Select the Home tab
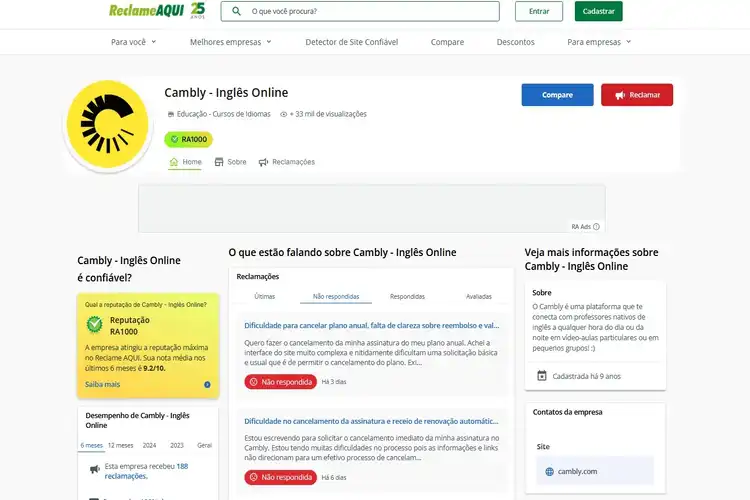This screenshot has width=750, height=500. tap(185, 162)
